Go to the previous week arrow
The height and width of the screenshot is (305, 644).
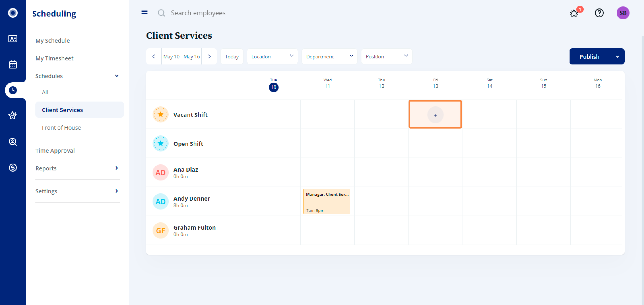pyautogui.click(x=154, y=57)
